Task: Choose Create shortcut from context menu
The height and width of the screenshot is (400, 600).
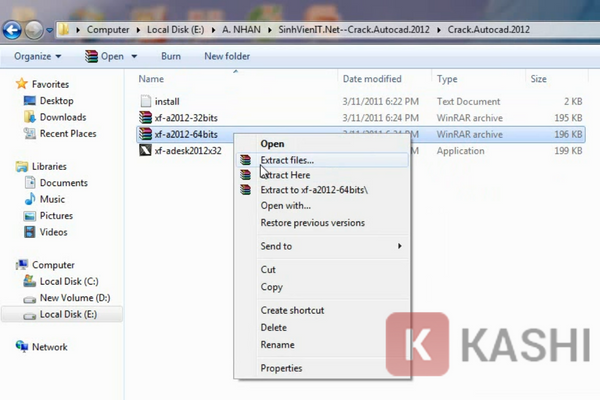Action: [292, 310]
